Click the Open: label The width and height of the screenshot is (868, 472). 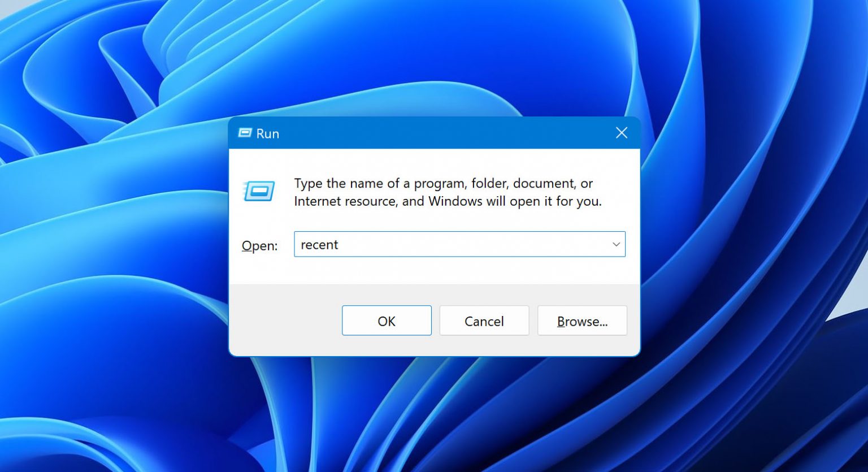[259, 245]
